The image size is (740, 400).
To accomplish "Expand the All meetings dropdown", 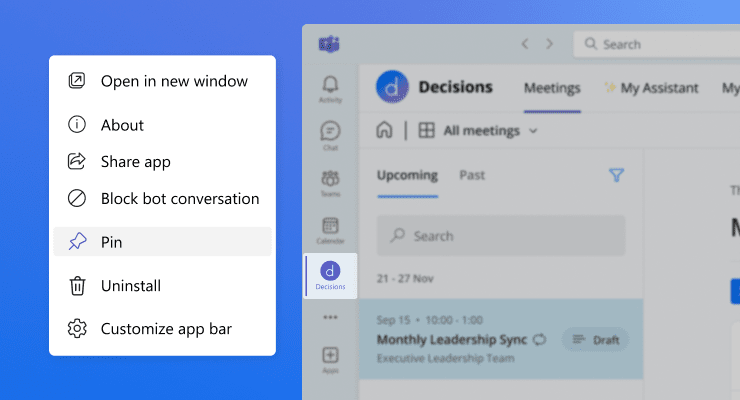I will (490, 131).
